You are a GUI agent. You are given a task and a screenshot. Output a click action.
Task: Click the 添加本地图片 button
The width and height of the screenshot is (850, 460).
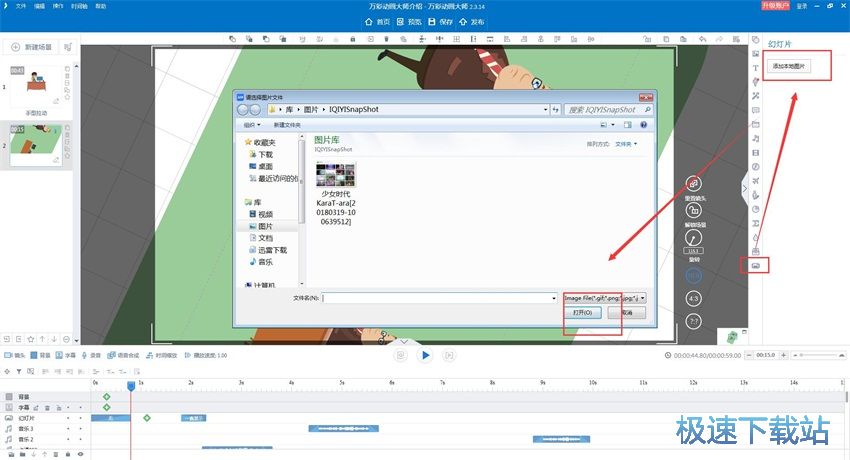click(x=789, y=66)
